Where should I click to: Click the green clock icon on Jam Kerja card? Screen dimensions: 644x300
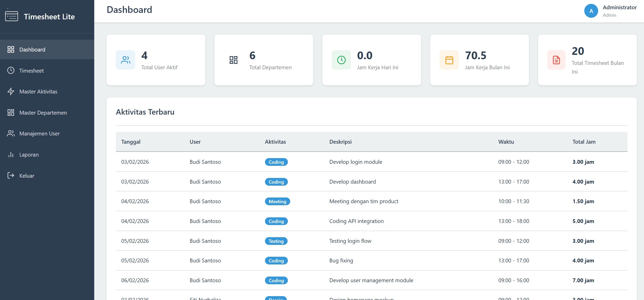[341, 60]
